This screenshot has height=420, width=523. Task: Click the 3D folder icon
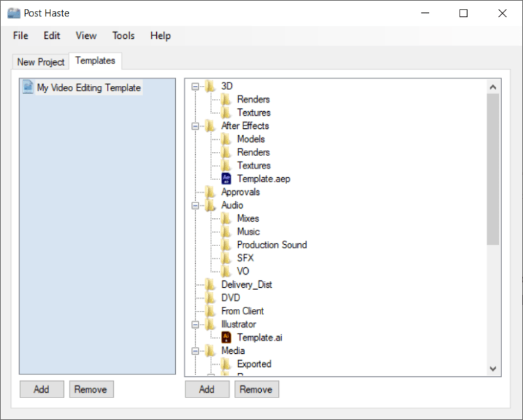click(x=211, y=87)
